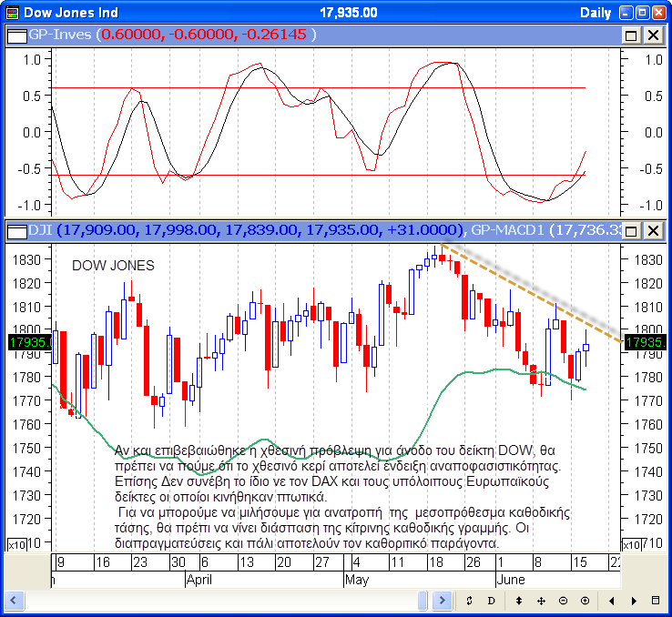
Task: Select the dashed orange downtrend line
Action: coord(531,293)
